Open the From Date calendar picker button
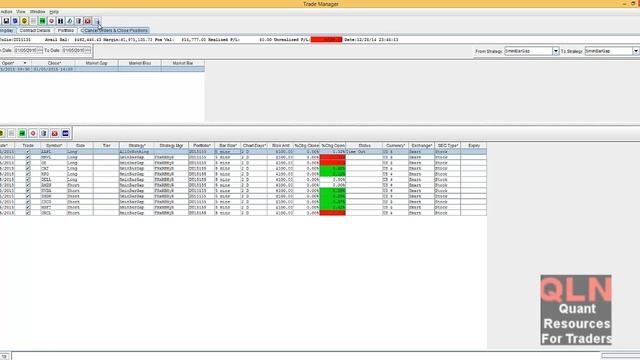640x360 pixels. (x=40, y=50)
